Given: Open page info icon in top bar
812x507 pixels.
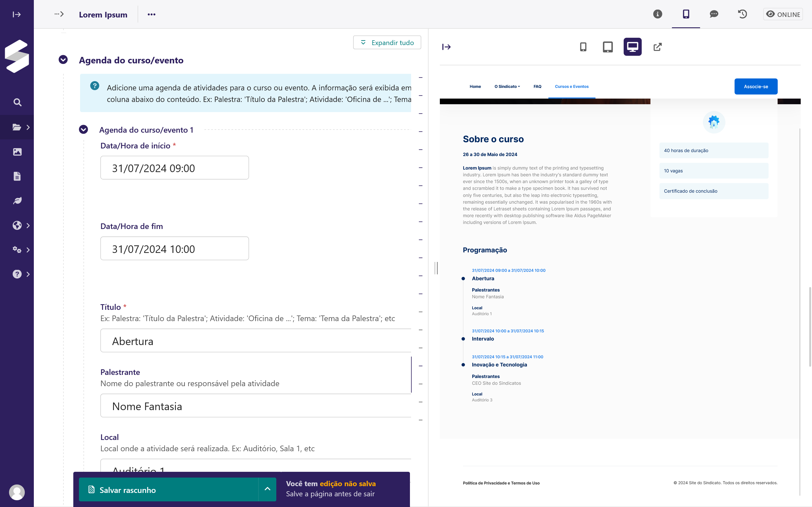Looking at the screenshot, I should pos(657,14).
